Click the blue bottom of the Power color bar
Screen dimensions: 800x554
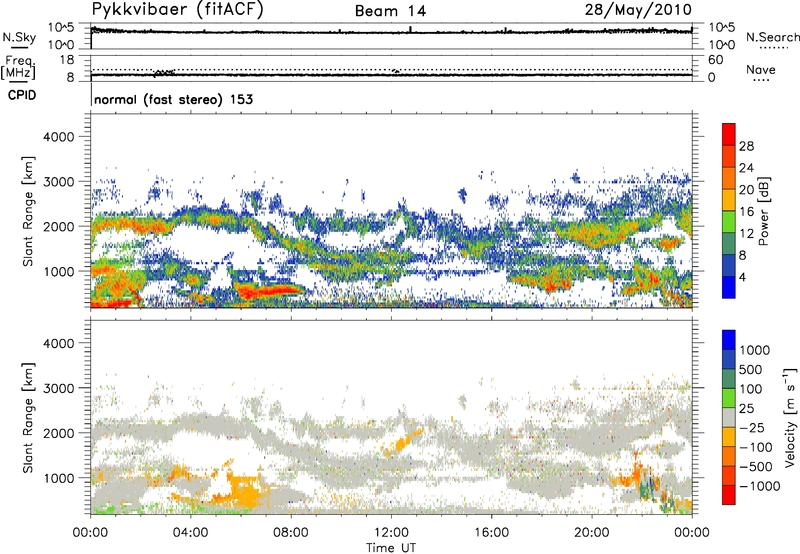coord(729,287)
